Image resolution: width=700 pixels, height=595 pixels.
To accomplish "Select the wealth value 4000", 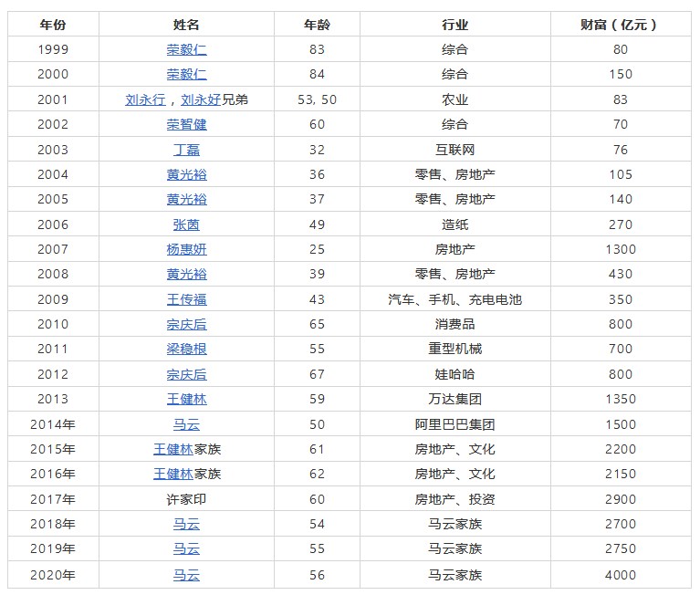I will point(621,575).
